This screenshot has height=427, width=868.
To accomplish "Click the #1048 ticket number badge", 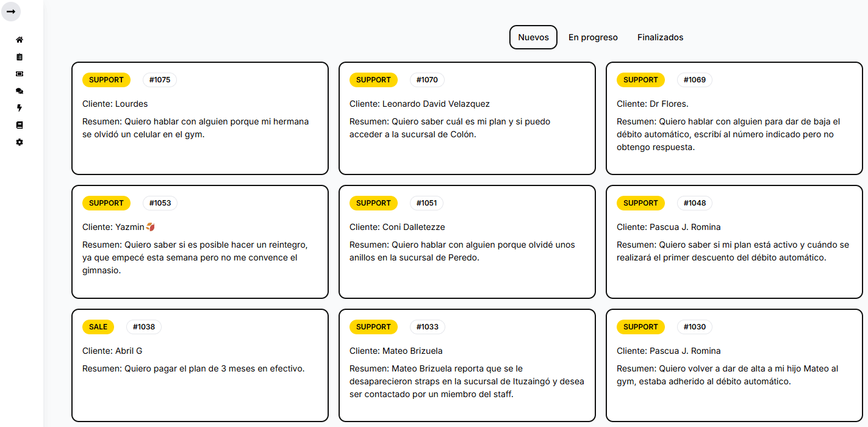I will 694,203.
